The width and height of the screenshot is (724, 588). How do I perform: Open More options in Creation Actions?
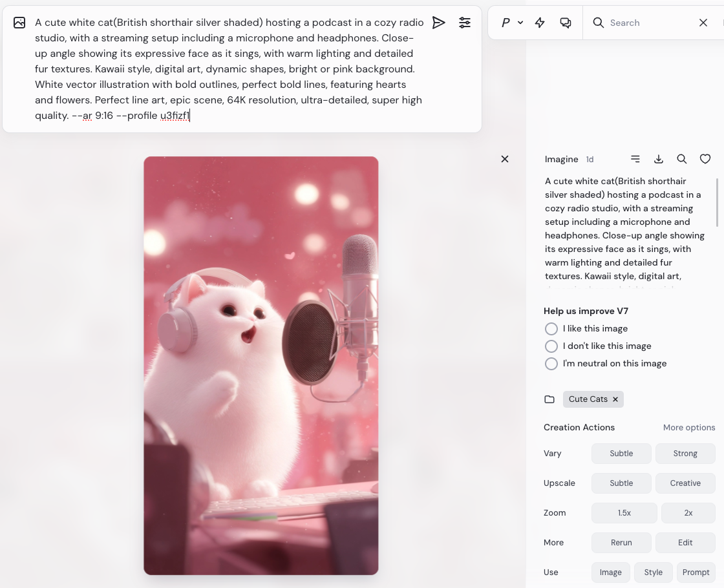point(689,428)
